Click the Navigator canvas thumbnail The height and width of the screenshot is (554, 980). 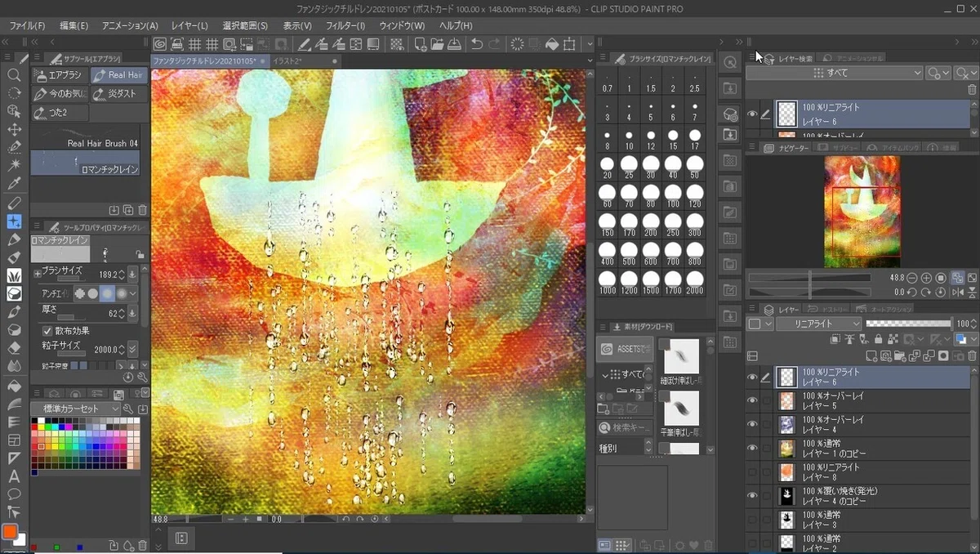tap(862, 212)
